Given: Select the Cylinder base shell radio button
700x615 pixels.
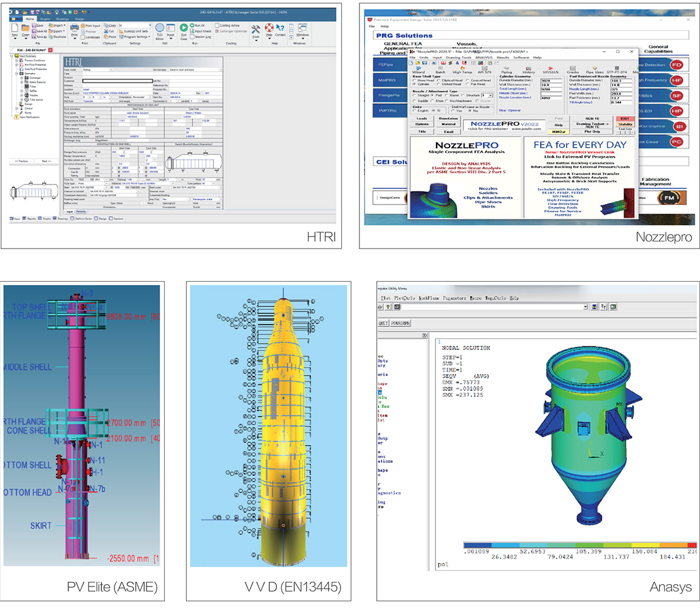Looking at the screenshot, I should [x=415, y=84].
